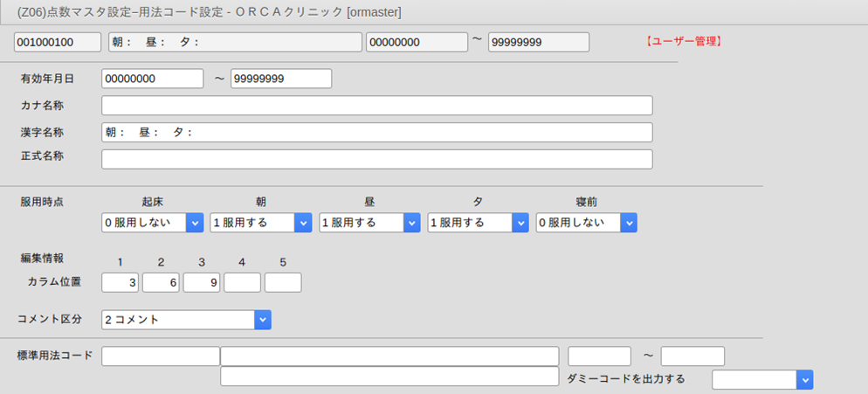The height and width of the screenshot is (394, 868).
Task: Focus the 正式名称 input field
Action: (376, 159)
